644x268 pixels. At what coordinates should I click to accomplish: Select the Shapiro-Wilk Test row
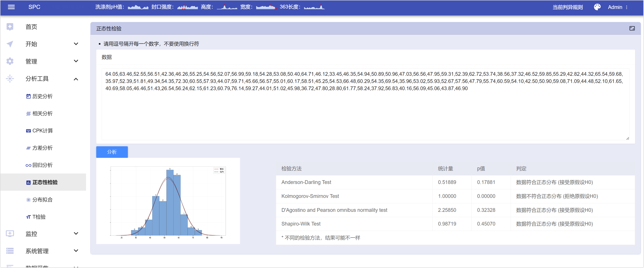click(x=455, y=224)
